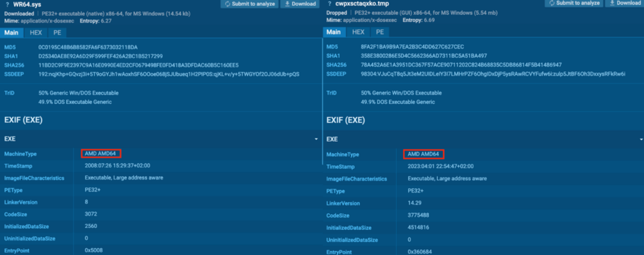Viewport: 644px width, 255px height.
Task: Open the HEX tab for cwpxsctaqxko.tmp
Action: [358, 32]
